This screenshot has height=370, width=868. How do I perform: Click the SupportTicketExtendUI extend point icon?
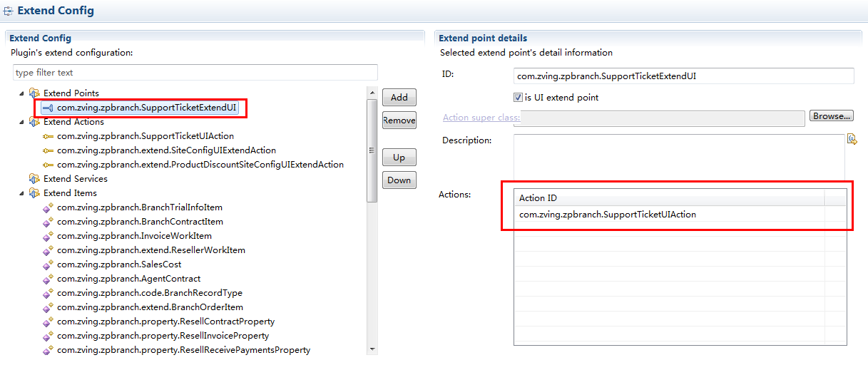click(x=48, y=108)
